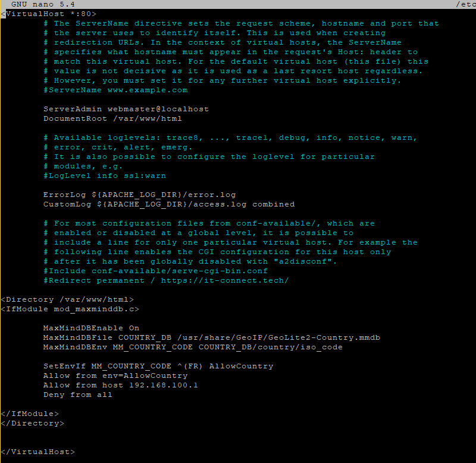Screen dimensions: 476x463
Task: Click the closing VirtualHost tag
Action: (x=38, y=452)
